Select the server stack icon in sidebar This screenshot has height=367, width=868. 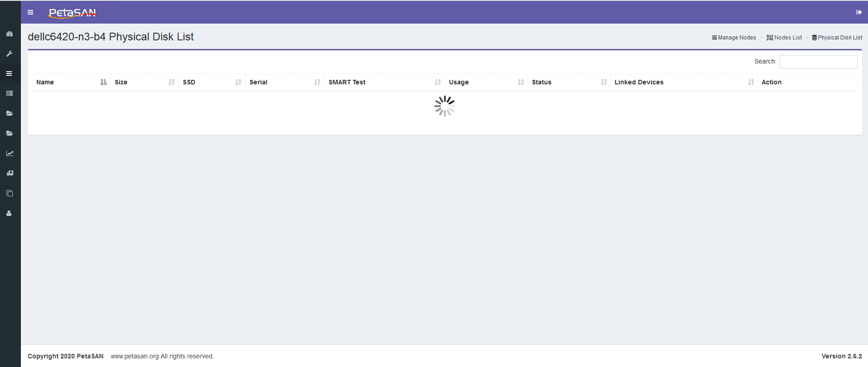[x=10, y=93]
